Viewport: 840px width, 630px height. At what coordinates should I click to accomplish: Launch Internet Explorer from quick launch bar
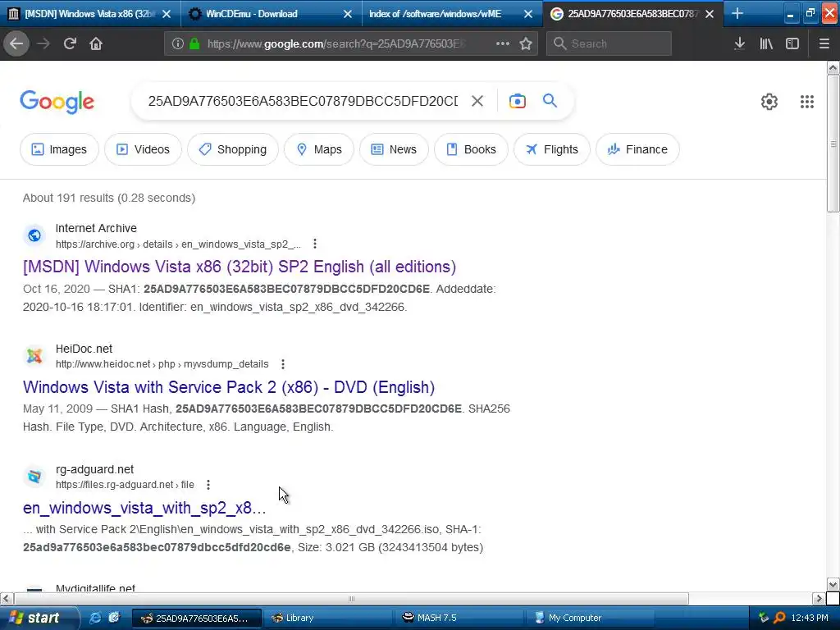click(x=95, y=618)
